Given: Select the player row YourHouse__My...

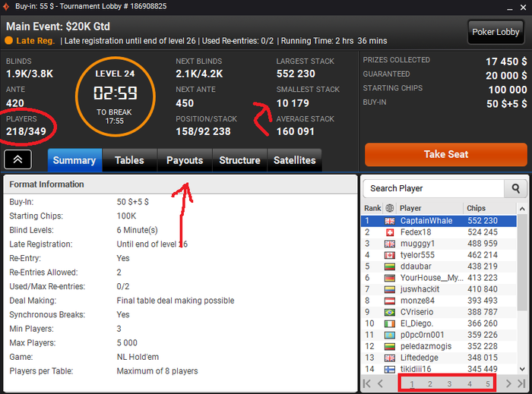Looking at the screenshot, I should pos(439,278).
